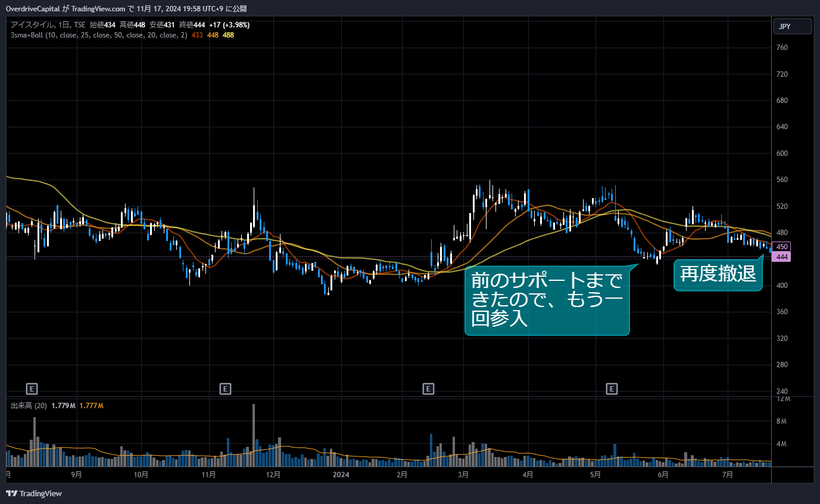Image resolution: width=820 pixels, height=504 pixels.
Task: Click the TradingView logo at bottom left
Action: tap(34, 493)
